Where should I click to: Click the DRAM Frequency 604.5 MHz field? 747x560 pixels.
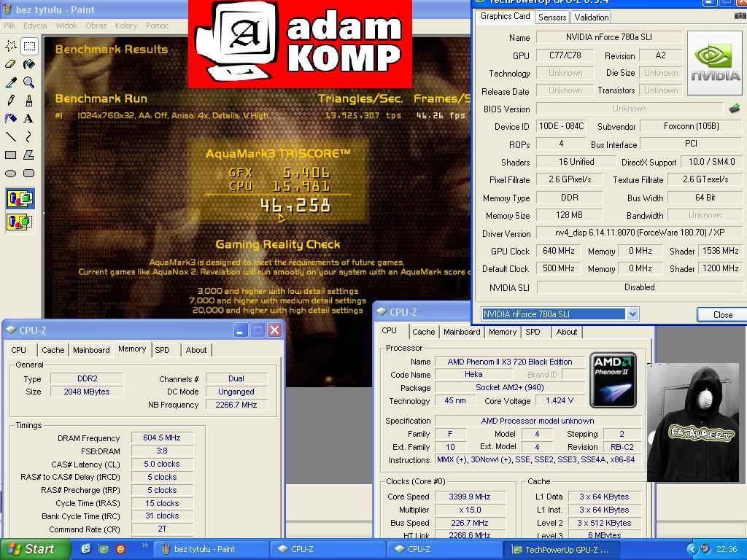(162, 437)
